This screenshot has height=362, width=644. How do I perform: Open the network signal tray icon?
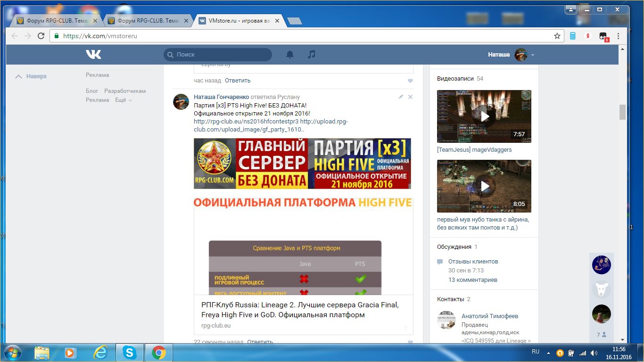(583, 353)
